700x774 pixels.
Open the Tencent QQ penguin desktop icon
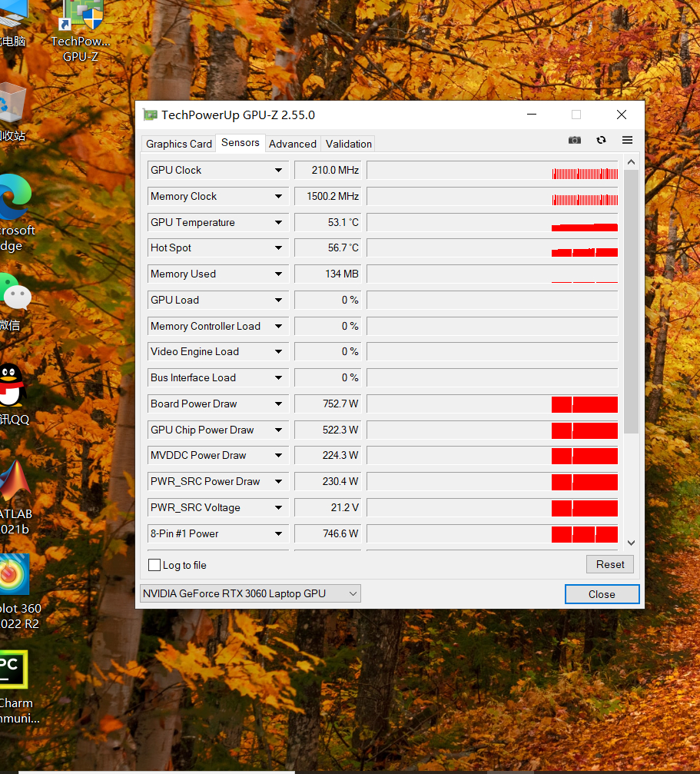14,395
